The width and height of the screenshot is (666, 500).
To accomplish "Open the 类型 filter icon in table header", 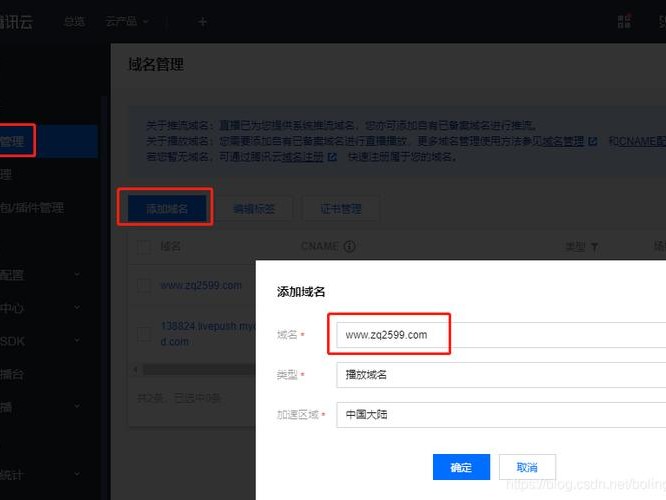I will (594, 247).
